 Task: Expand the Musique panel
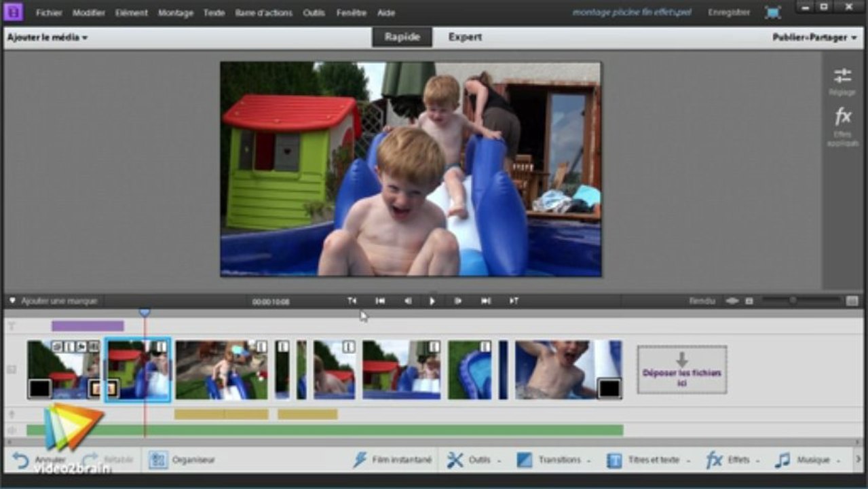(808, 460)
